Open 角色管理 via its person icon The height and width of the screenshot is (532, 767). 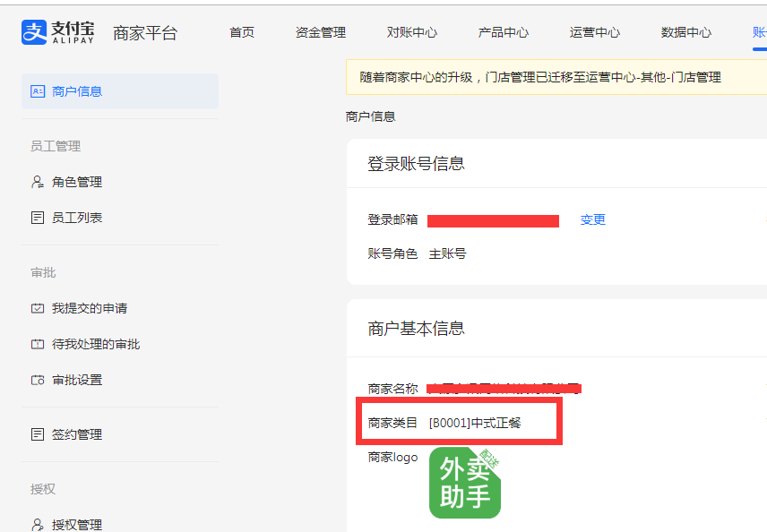38,182
